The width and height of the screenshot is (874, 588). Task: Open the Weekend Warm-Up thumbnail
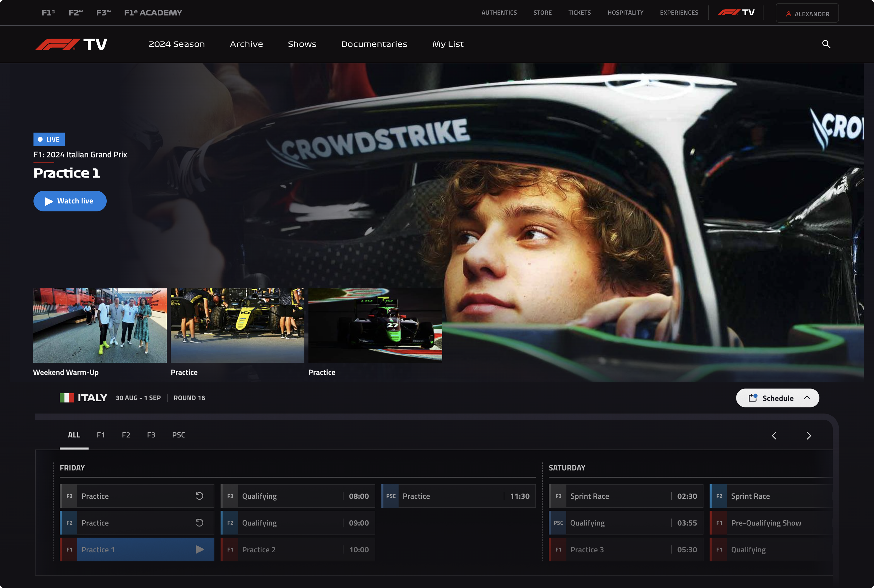point(100,326)
